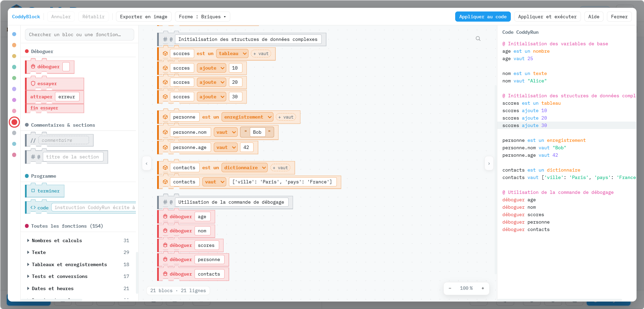Click 'Tests et conversions' function group
644x309 pixels.
coord(78,276)
